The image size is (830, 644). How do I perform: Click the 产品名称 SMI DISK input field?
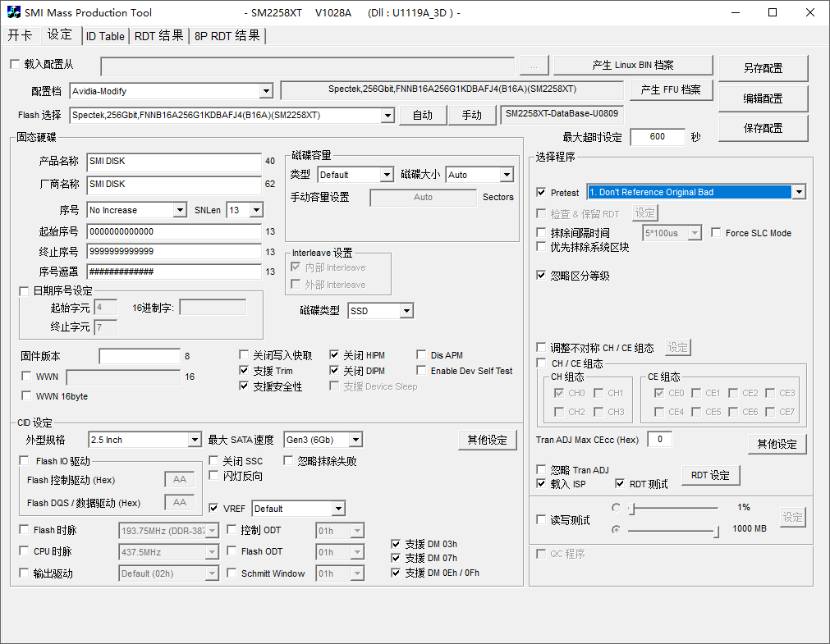[173, 162]
